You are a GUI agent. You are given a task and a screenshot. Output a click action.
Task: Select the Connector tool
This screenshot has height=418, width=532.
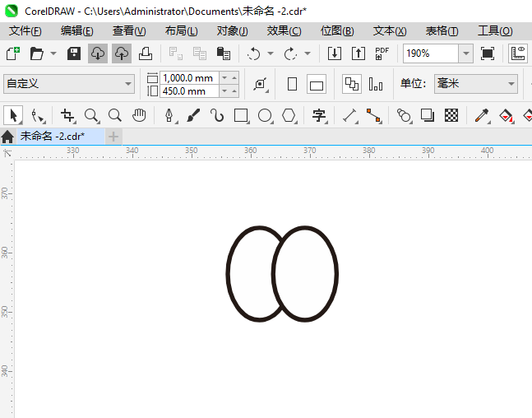tap(373, 115)
